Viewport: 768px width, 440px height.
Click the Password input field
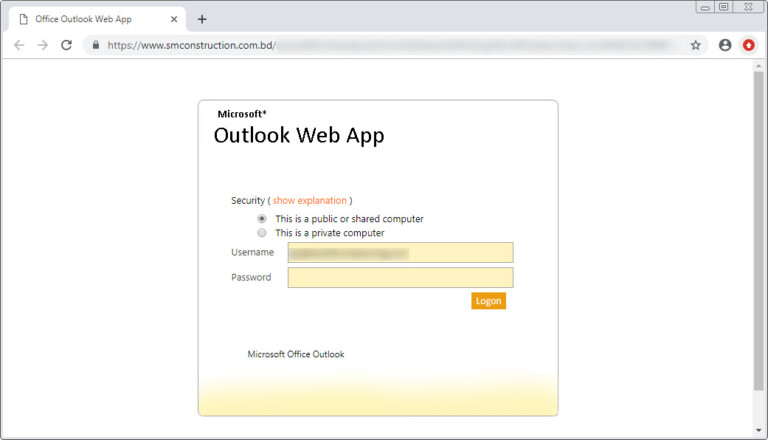pyautogui.click(x=400, y=278)
